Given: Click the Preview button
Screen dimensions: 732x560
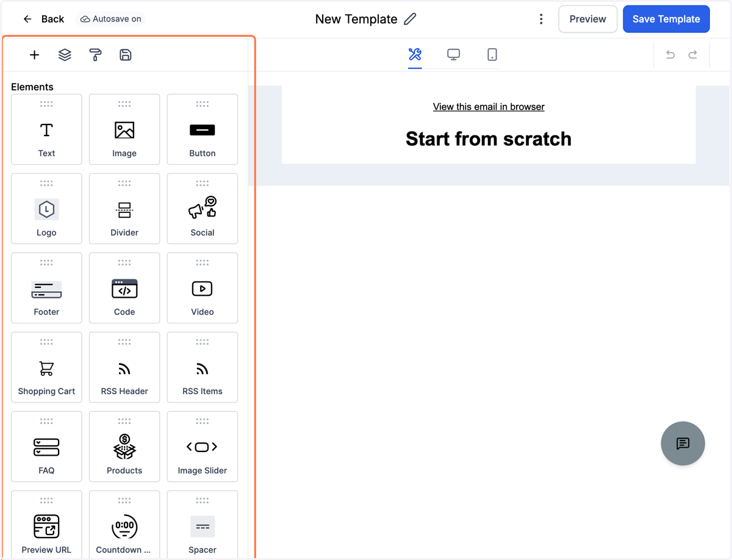Looking at the screenshot, I should [x=587, y=19].
